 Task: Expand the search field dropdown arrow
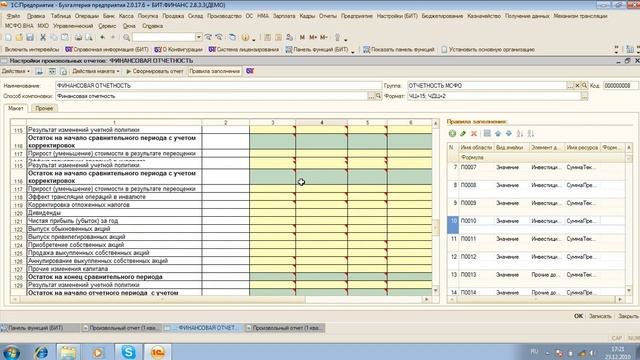click(x=198, y=37)
